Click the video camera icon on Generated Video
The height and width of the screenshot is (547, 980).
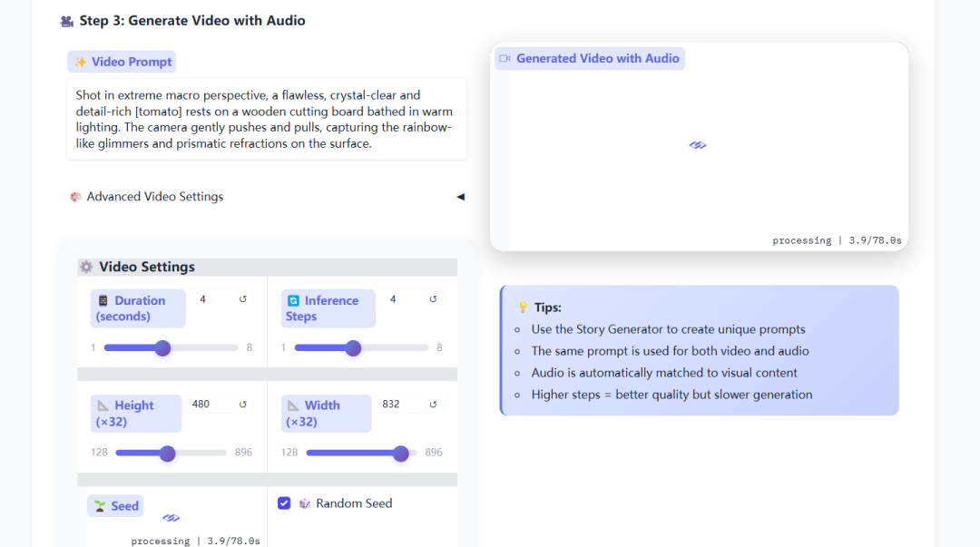point(505,59)
